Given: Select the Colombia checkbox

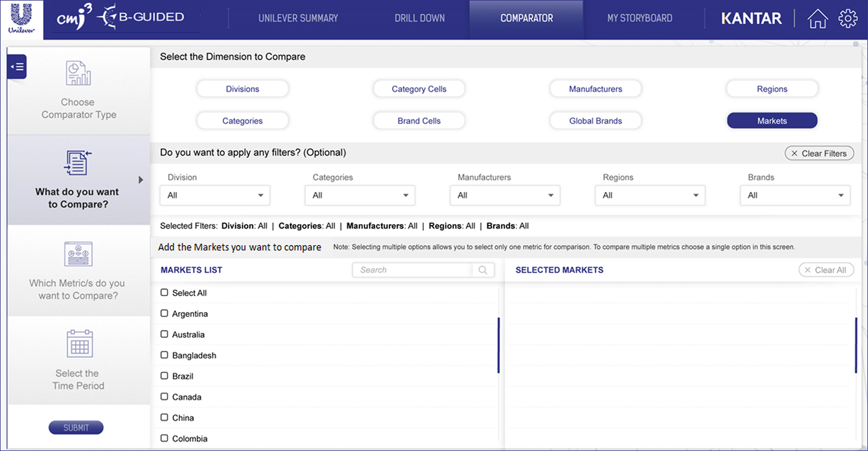Looking at the screenshot, I should click(164, 438).
